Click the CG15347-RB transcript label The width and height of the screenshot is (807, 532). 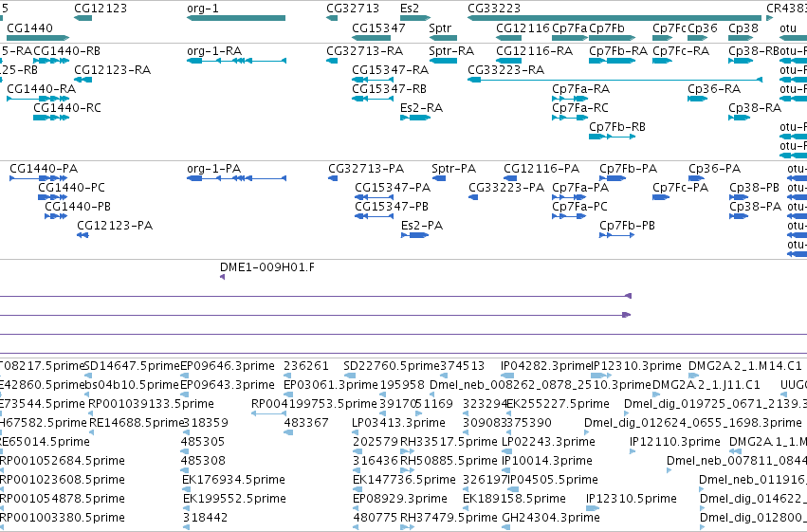(x=389, y=89)
